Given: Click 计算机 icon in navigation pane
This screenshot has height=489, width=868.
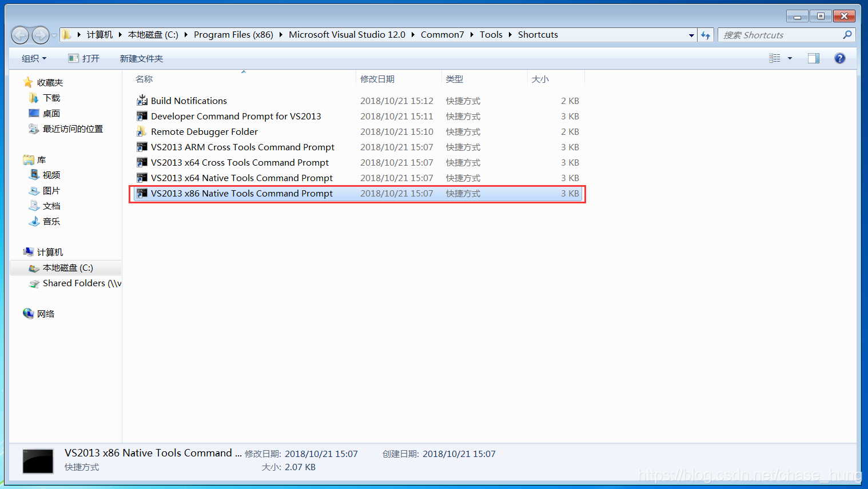Looking at the screenshot, I should (x=28, y=252).
